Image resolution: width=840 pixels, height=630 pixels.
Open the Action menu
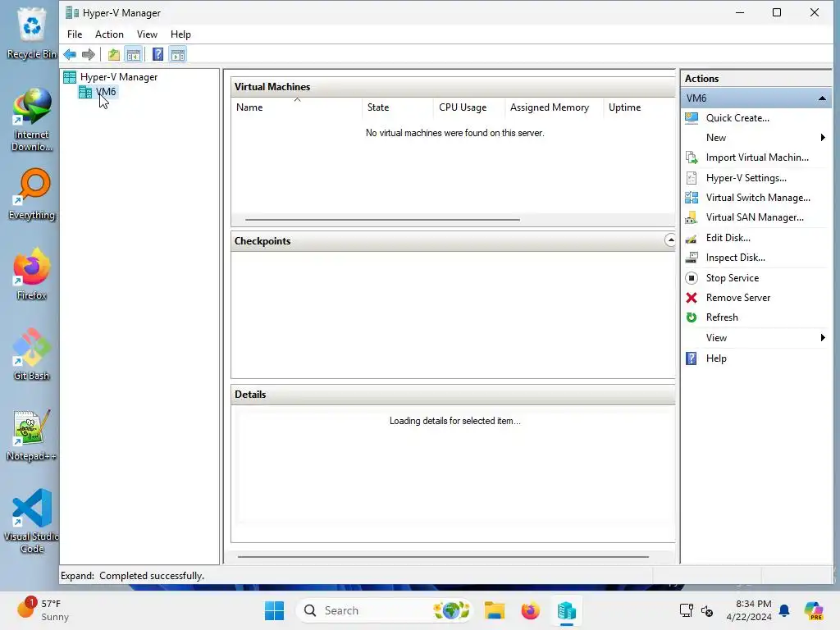109,34
